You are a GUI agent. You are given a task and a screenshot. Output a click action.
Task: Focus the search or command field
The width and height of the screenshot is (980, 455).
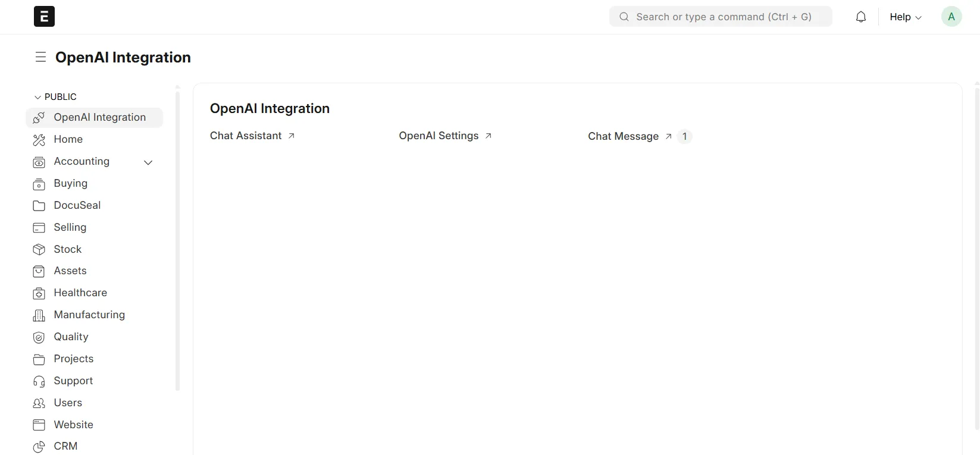point(721,17)
